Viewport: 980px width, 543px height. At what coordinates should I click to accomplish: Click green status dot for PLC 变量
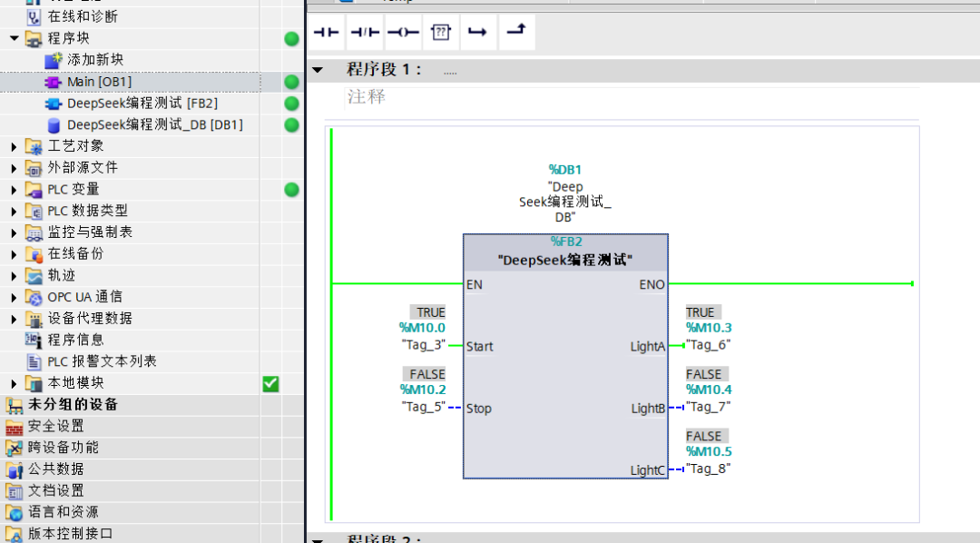tap(291, 190)
